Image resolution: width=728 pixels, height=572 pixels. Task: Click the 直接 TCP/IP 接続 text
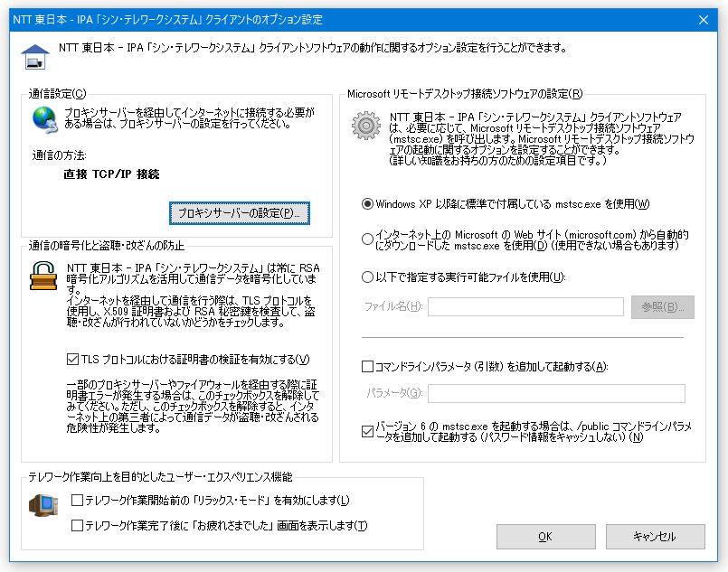pyautogui.click(x=111, y=174)
